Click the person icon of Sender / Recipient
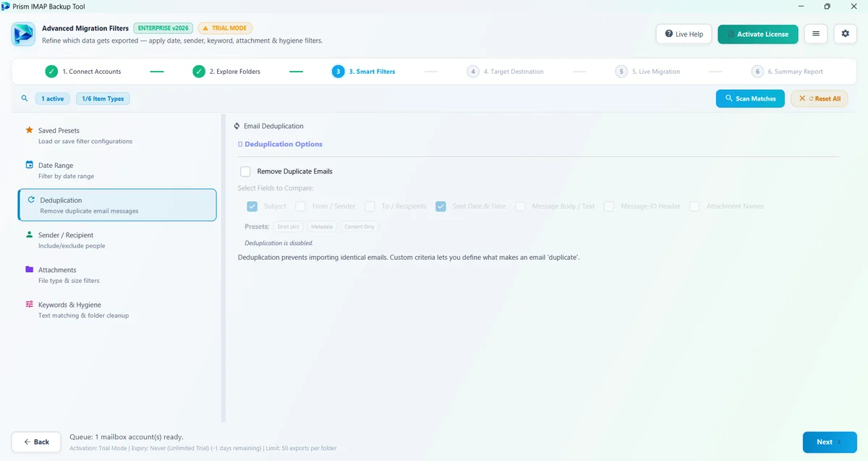 [x=29, y=234]
